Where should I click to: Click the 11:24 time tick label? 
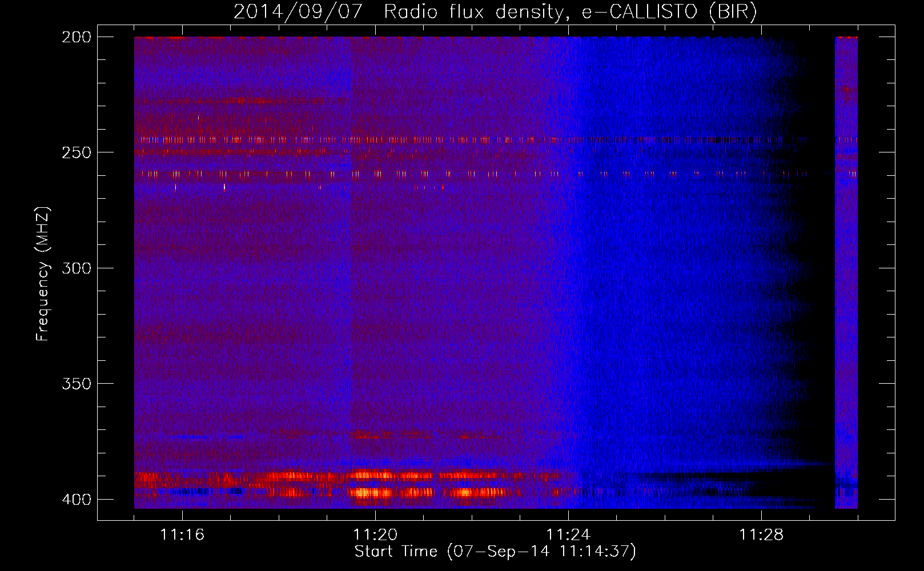[x=568, y=534]
